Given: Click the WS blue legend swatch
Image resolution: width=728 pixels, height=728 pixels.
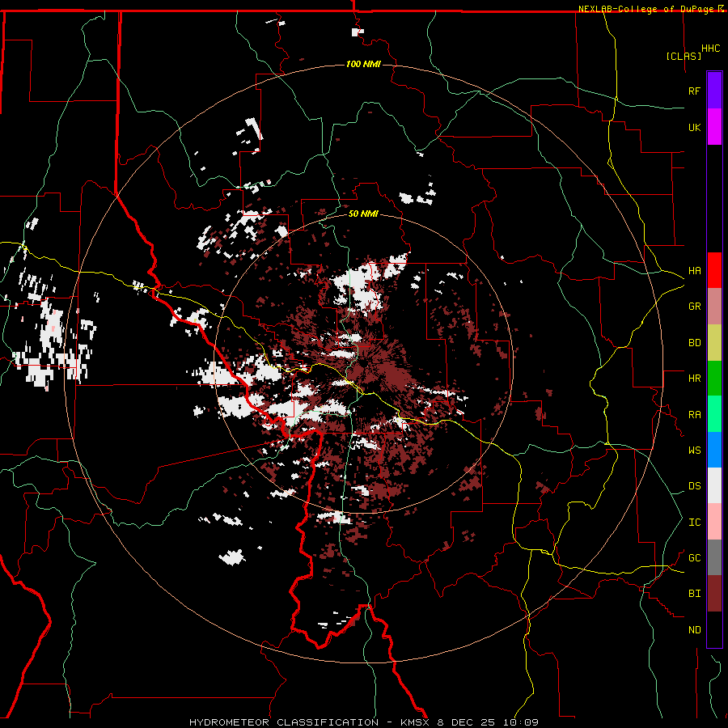Looking at the screenshot, I should click(x=714, y=450).
